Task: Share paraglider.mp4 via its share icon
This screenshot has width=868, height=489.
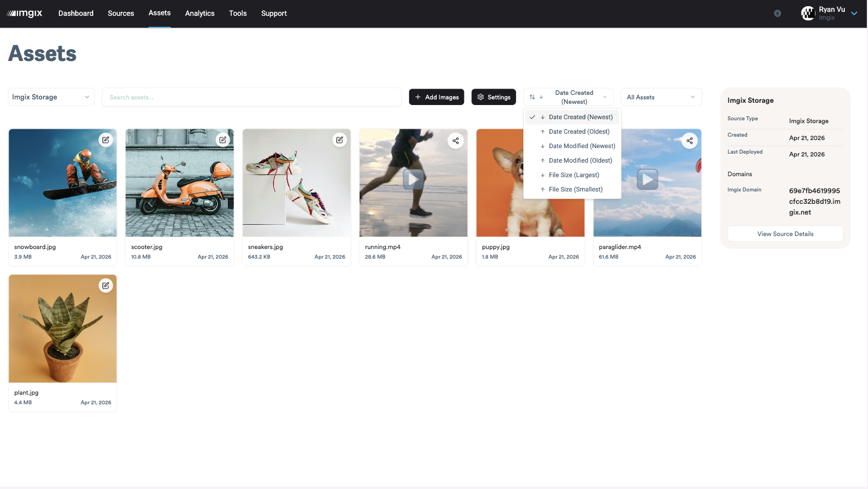Action: (689, 141)
